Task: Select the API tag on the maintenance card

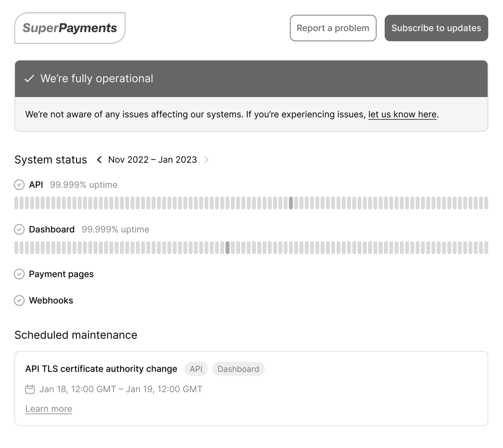Action: coord(196,369)
